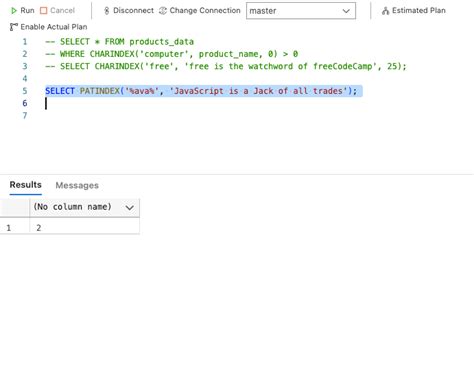Click the Cancel button label

[x=62, y=11]
